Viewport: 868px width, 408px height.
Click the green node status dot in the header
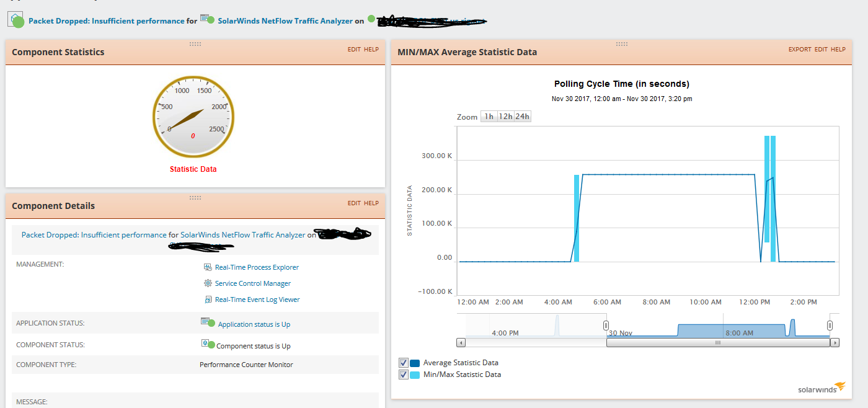pyautogui.click(x=371, y=19)
